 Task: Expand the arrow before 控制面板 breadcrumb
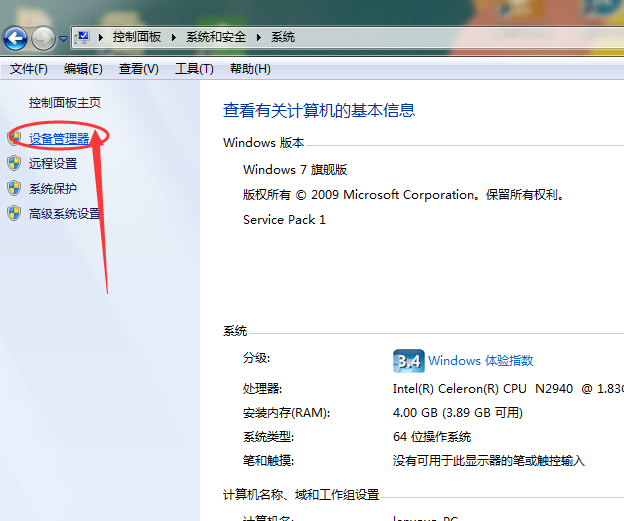click(x=101, y=37)
